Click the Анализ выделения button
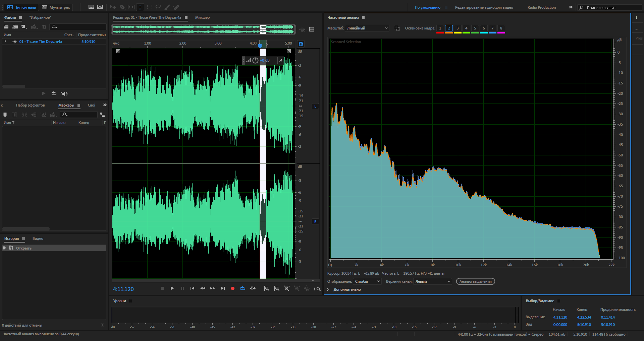 pyautogui.click(x=475, y=281)
